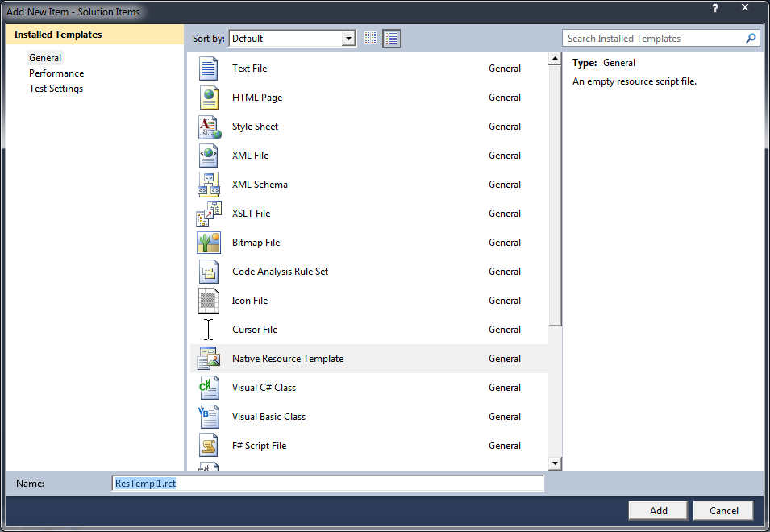Click the Cancel button
This screenshot has width=770, height=532.
pos(722,510)
